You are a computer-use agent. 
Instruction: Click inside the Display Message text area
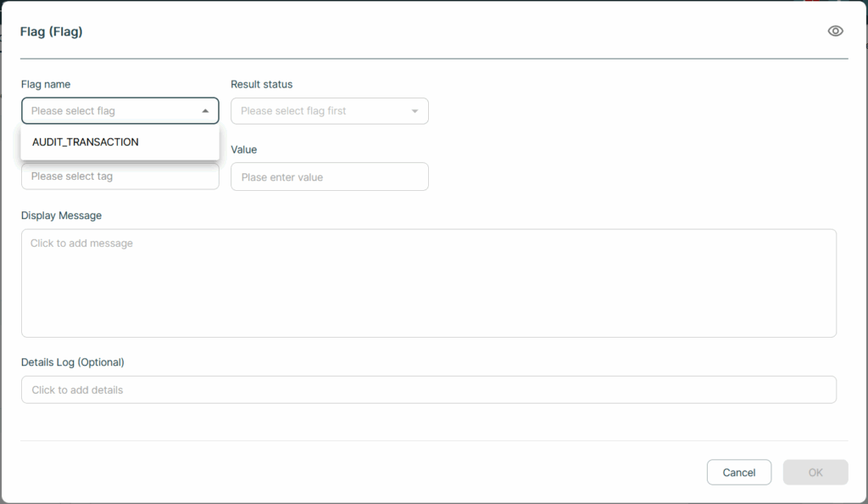tap(428, 283)
